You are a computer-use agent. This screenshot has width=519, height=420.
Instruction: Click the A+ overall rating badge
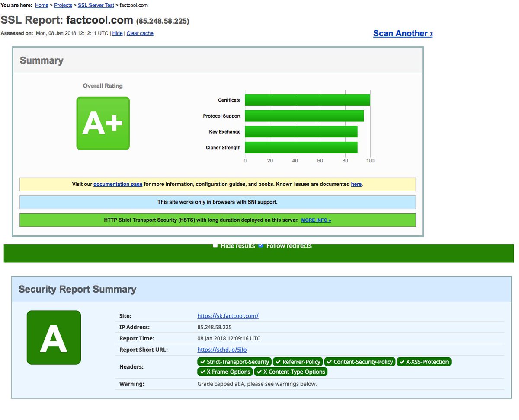click(x=103, y=124)
